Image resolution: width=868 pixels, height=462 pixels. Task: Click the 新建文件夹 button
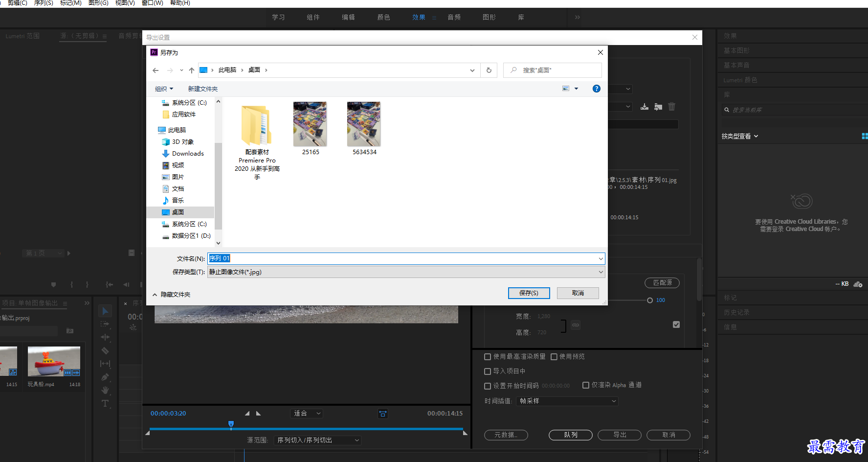coord(203,89)
